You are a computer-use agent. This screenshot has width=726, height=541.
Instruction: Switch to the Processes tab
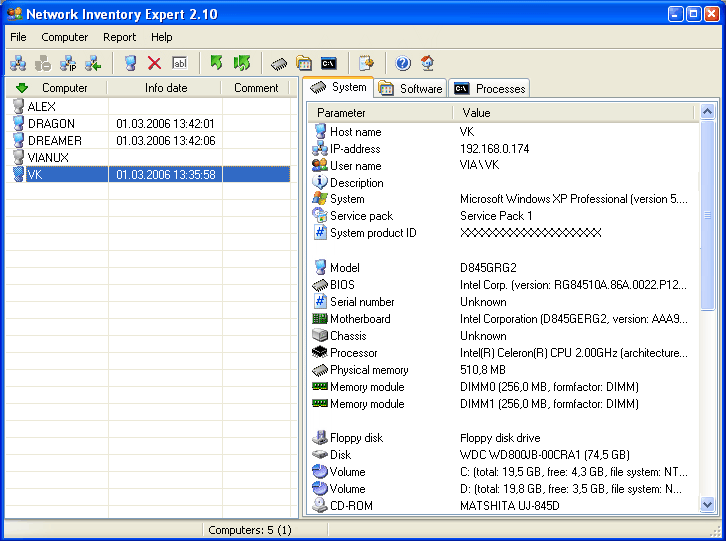[489, 88]
